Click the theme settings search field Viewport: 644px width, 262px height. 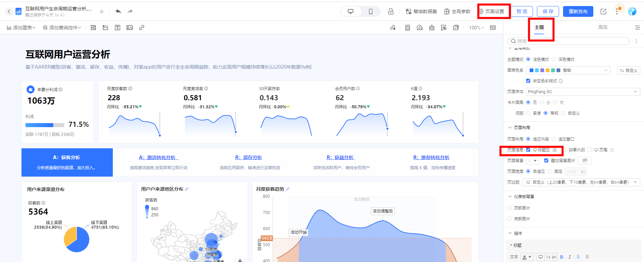[x=568, y=41]
